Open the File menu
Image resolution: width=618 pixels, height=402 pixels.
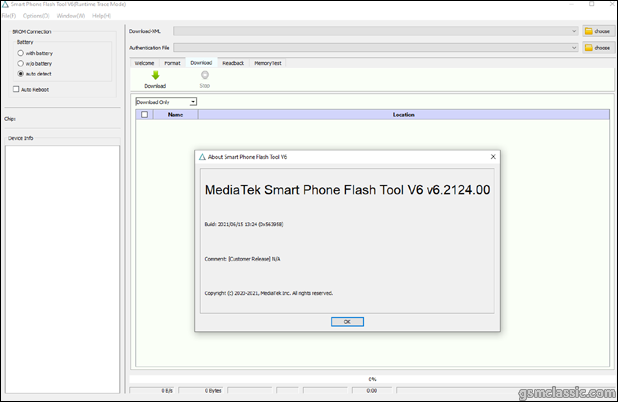pyautogui.click(x=9, y=16)
